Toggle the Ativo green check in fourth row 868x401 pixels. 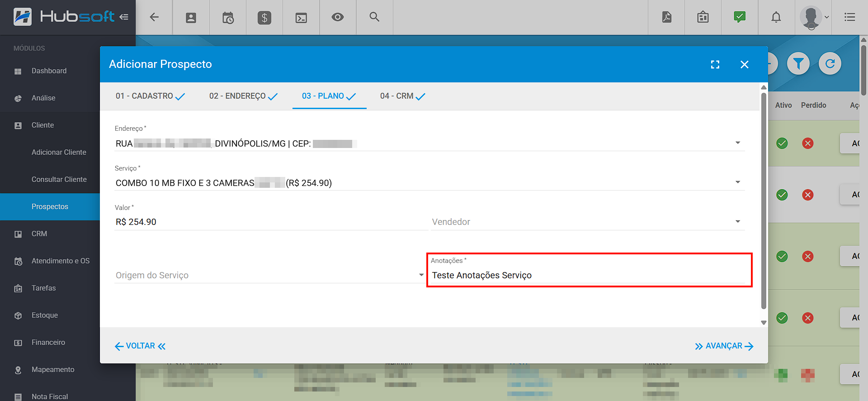782,318
